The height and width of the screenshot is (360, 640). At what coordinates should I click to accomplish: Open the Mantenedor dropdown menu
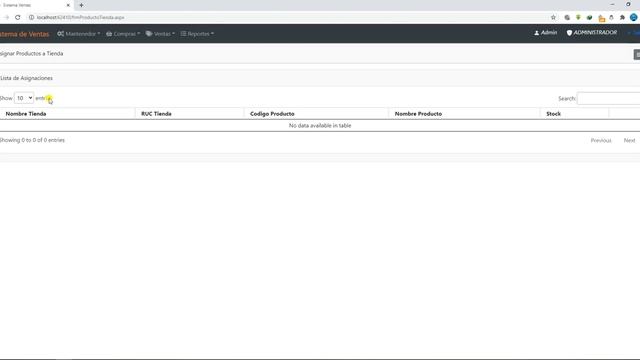pyautogui.click(x=79, y=34)
